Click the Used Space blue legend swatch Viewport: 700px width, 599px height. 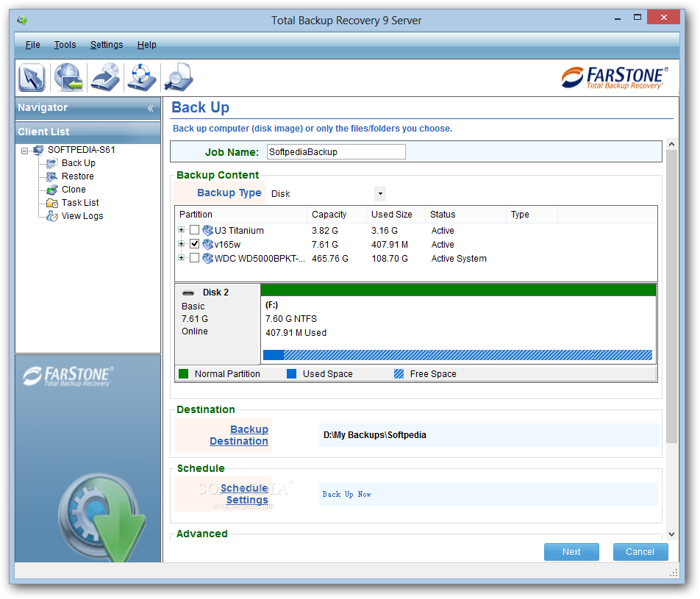(291, 374)
